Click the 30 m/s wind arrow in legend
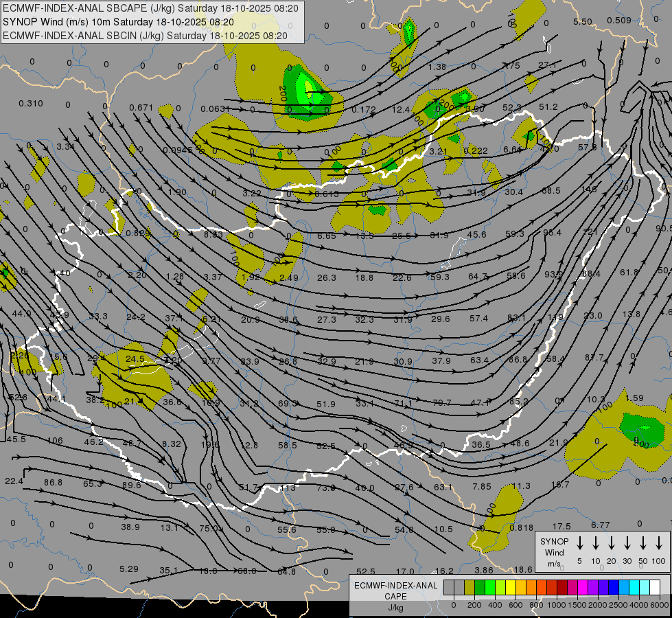This screenshot has width=672, height=618. [x=627, y=543]
